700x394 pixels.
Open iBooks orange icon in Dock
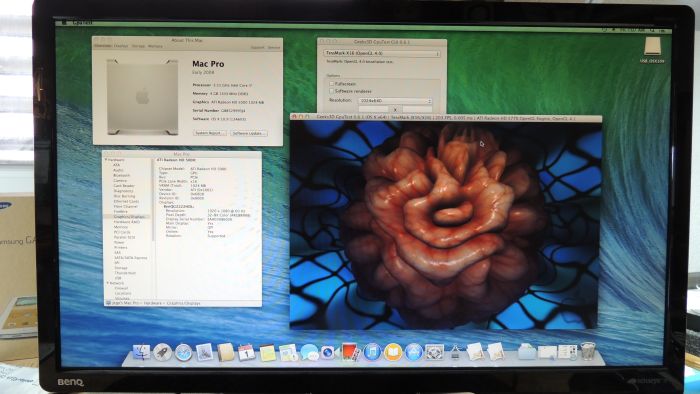[x=393, y=352]
